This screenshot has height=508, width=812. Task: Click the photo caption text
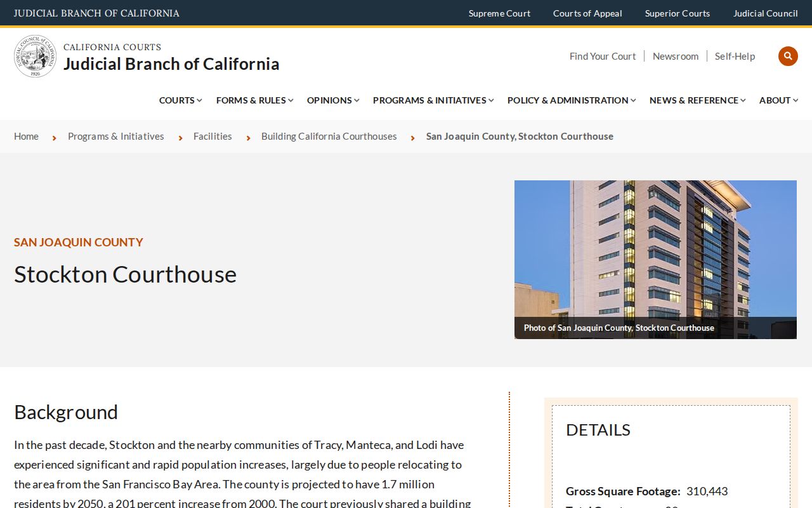point(619,328)
